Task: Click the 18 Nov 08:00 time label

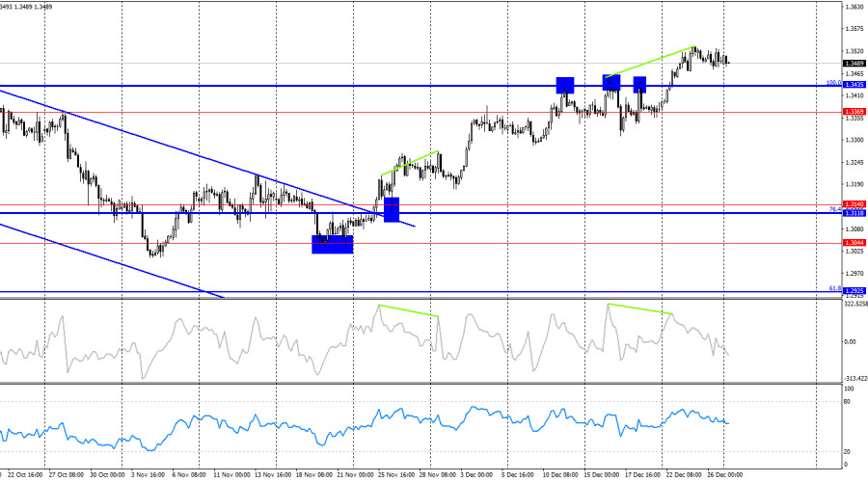Action: click(x=313, y=475)
